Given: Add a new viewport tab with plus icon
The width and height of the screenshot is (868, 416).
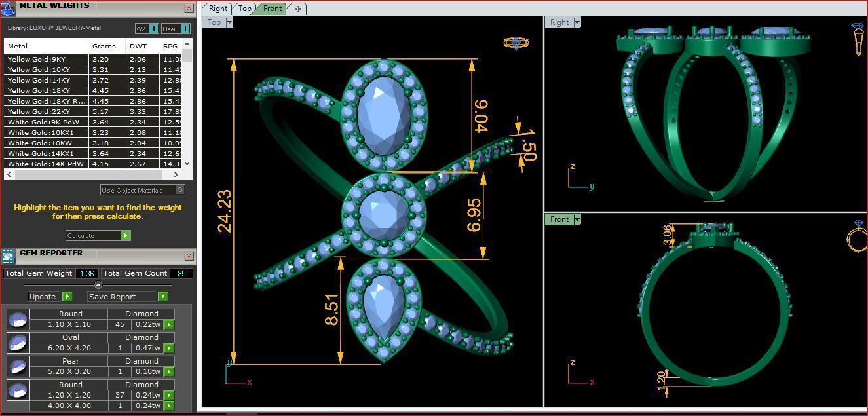Looking at the screenshot, I should pos(297,9).
